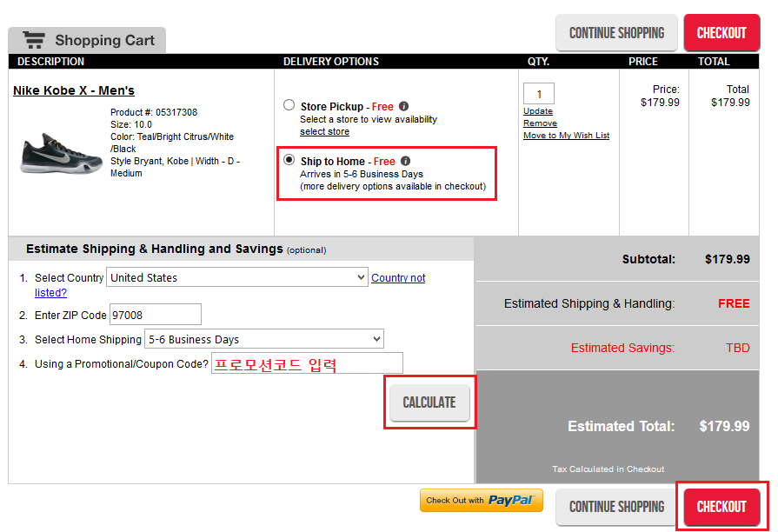Click the select store link
Viewport: 778px width, 532px height.
tap(324, 131)
